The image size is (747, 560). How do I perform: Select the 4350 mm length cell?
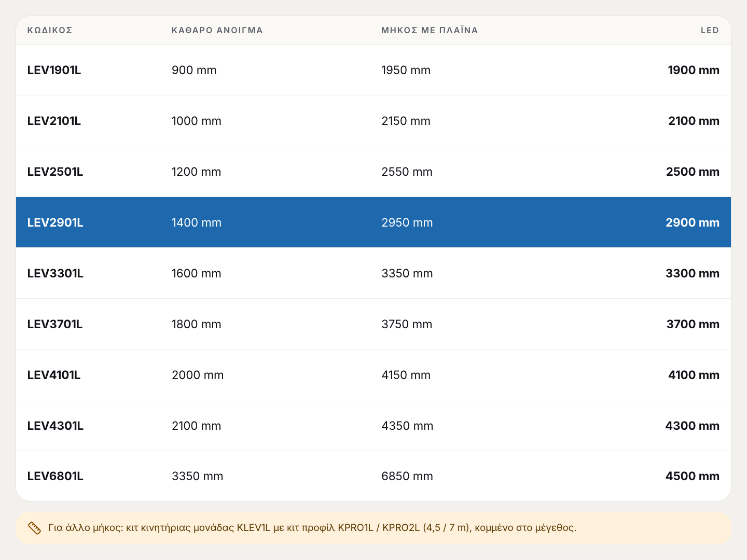tap(407, 426)
